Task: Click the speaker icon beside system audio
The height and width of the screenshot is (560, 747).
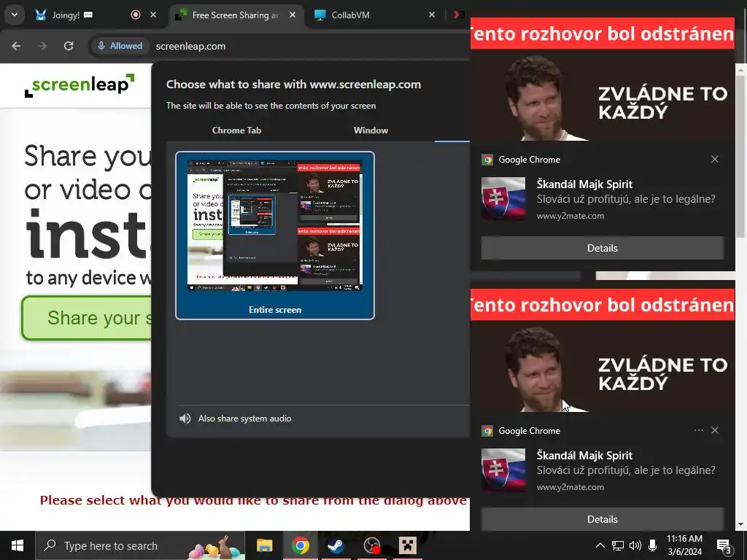Action: 185,419
